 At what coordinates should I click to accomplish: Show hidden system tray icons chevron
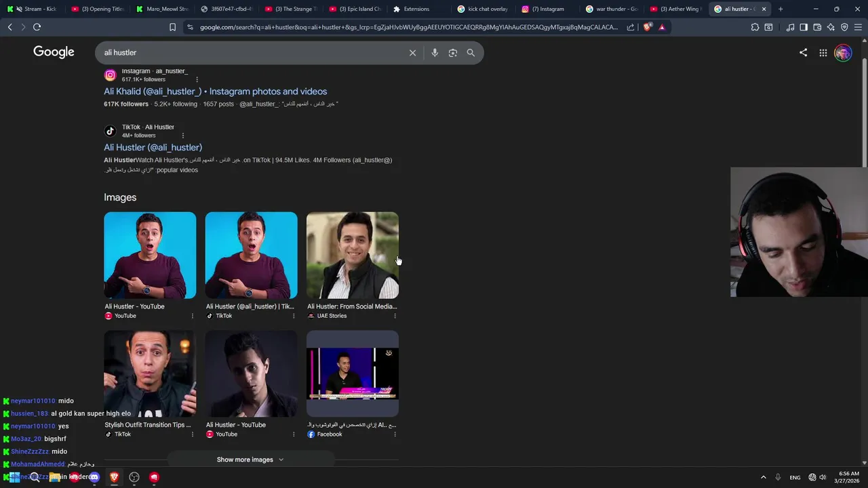763,477
